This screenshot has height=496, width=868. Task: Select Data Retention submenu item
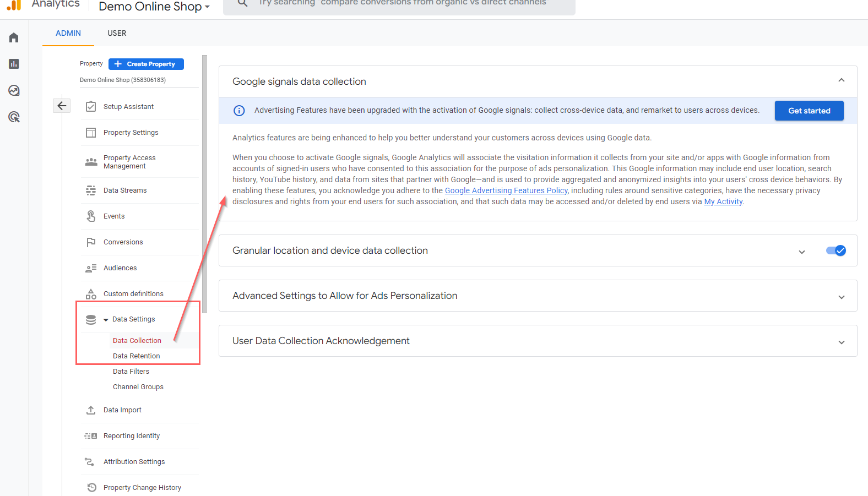(x=137, y=356)
